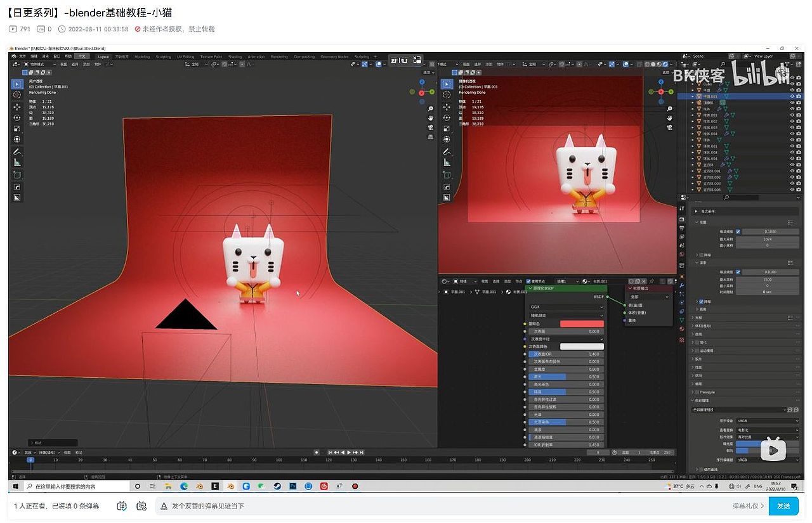Activate the Annotate tool in the left toolbar

click(x=17, y=150)
